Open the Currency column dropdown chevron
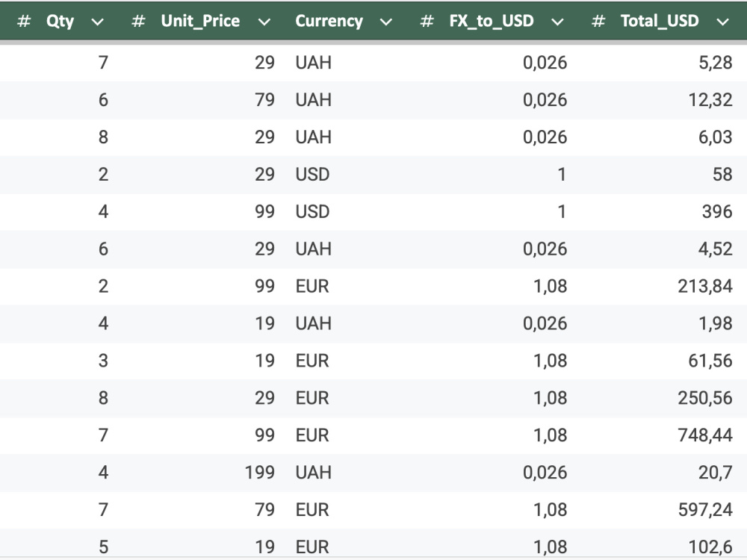This screenshot has height=560, width=747. tap(386, 22)
